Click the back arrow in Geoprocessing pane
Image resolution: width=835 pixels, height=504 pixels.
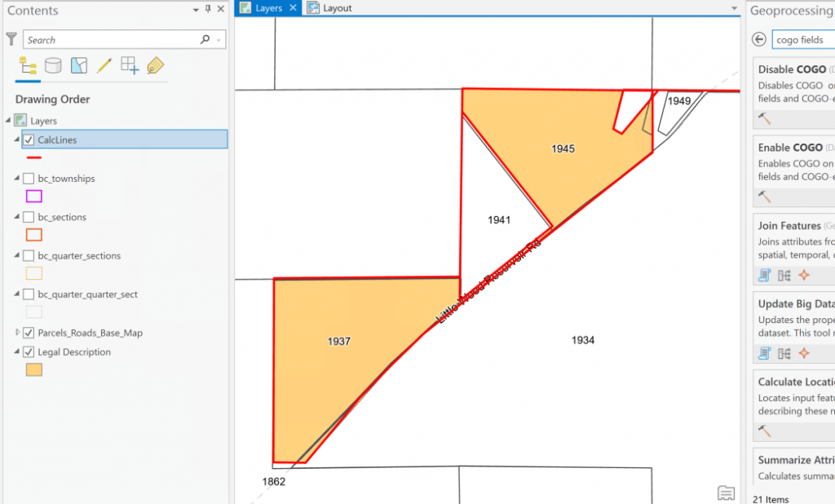(x=759, y=40)
